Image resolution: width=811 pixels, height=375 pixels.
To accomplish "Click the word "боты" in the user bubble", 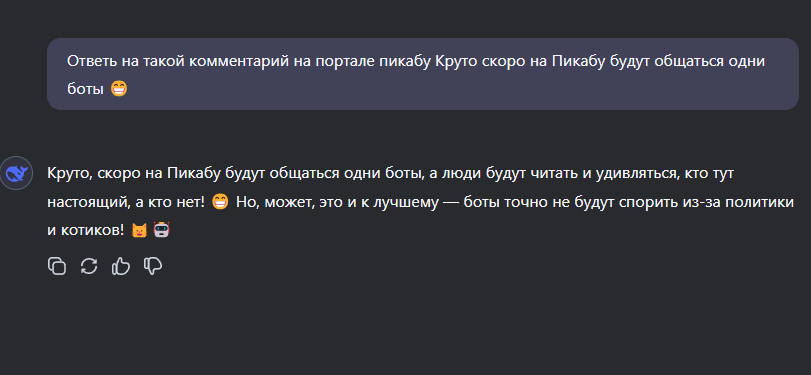I will click(x=86, y=89).
